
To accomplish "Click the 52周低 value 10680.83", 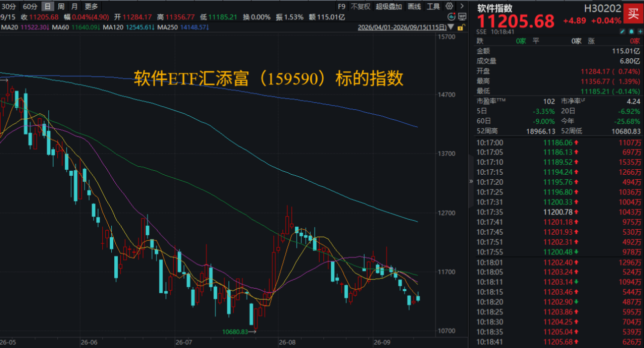I will tap(627, 131).
